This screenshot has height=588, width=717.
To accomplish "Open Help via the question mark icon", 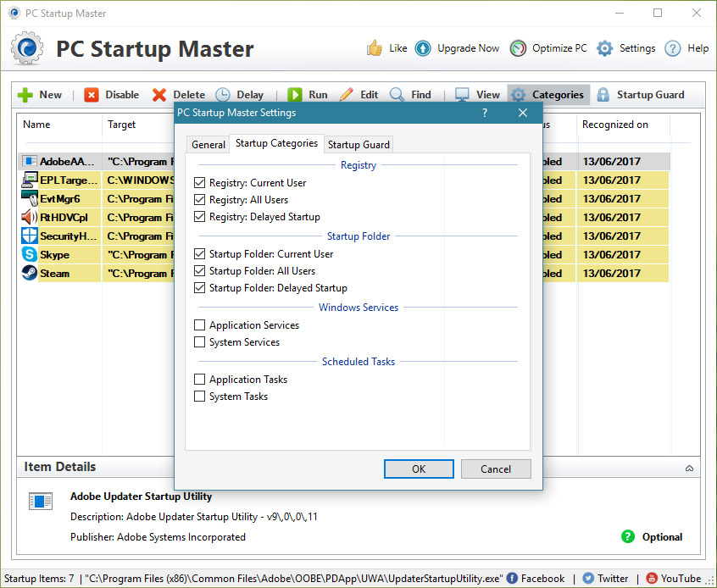I will 673,48.
